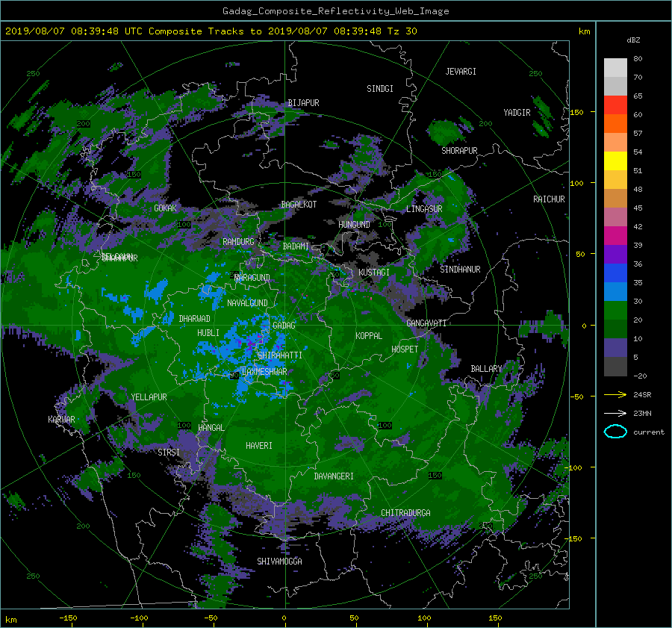Click the dark gray 5 dBZ swatch

pos(615,367)
